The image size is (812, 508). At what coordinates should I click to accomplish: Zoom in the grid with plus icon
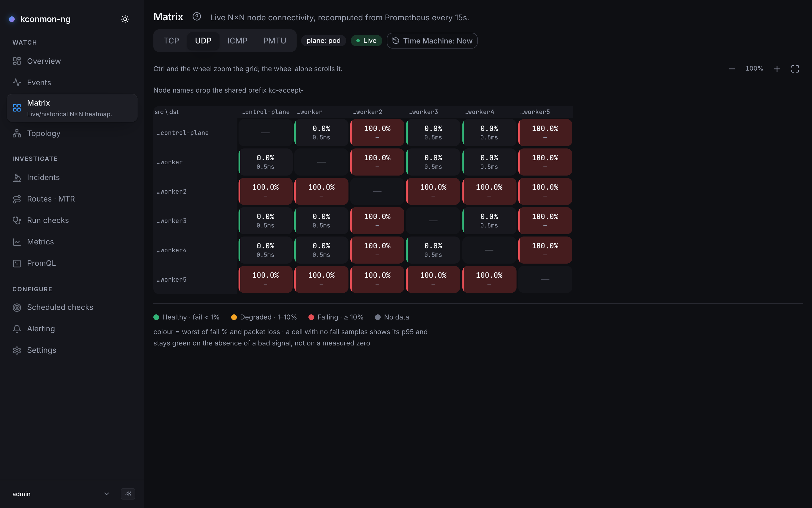click(x=777, y=69)
